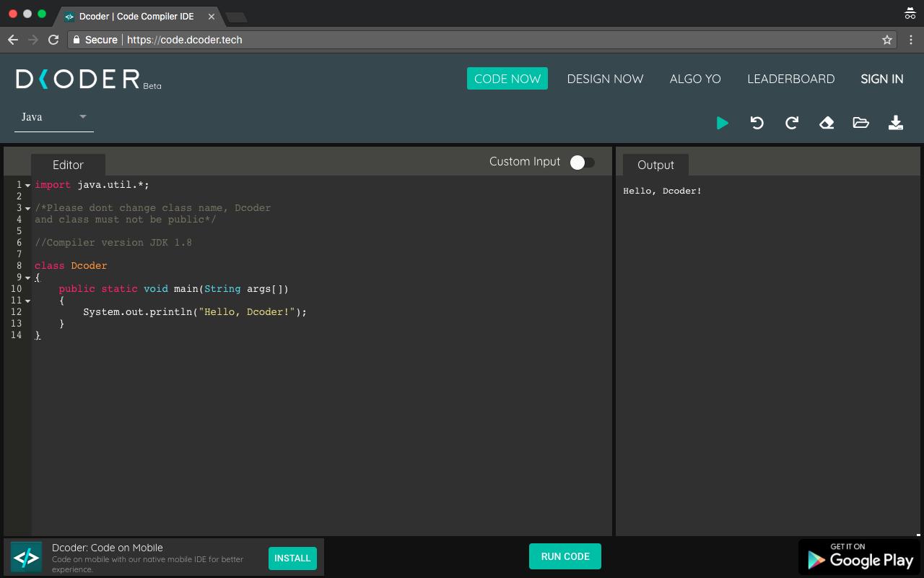The width and height of the screenshot is (924, 578).
Task: Download the code with the save icon
Action: tap(896, 123)
